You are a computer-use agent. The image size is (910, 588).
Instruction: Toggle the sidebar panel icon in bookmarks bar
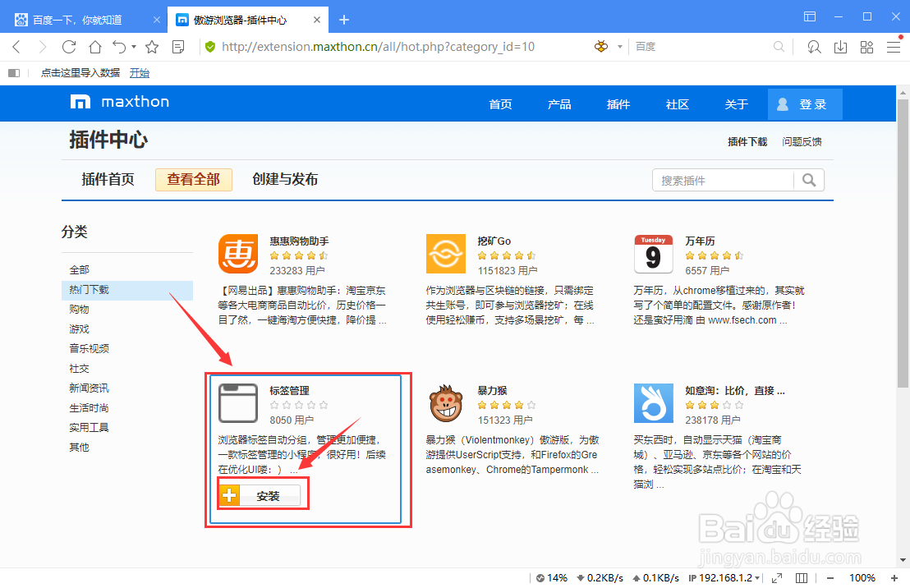(x=14, y=72)
